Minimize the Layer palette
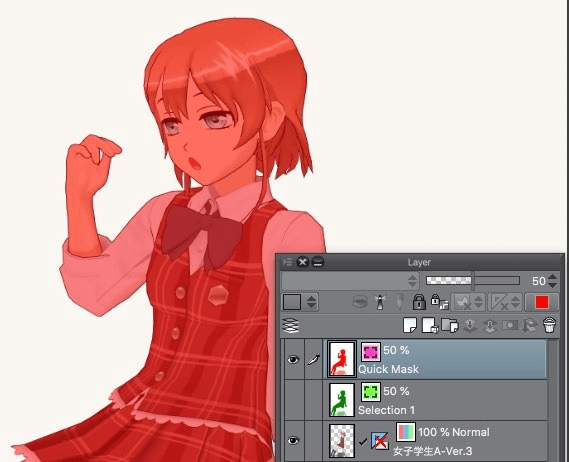 (x=318, y=262)
